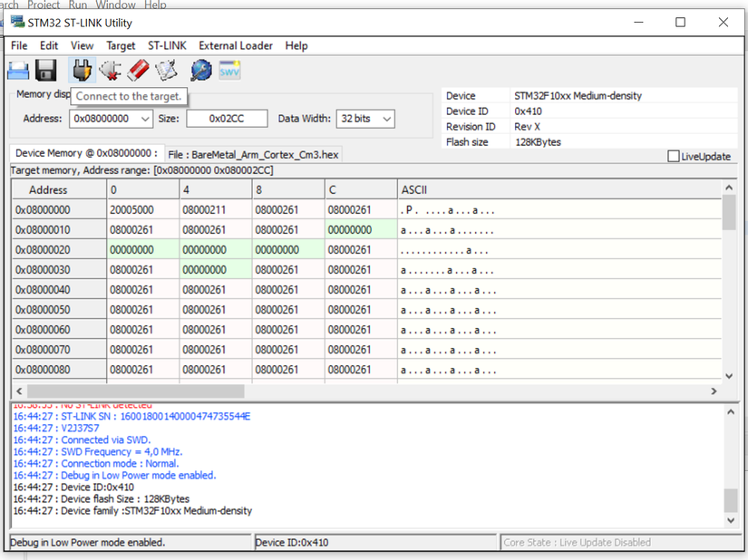748x560 pixels.
Task: Click the Save floppy disk icon
Action: [46, 71]
